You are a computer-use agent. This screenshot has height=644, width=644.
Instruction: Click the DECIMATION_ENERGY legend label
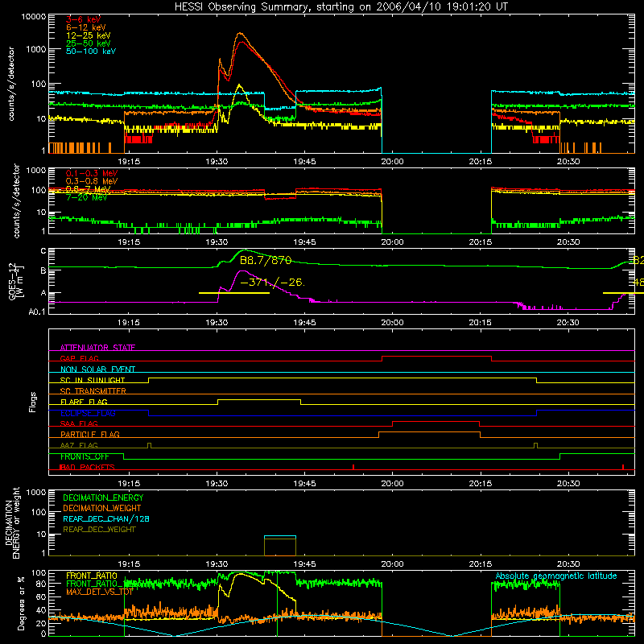tap(103, 497)
